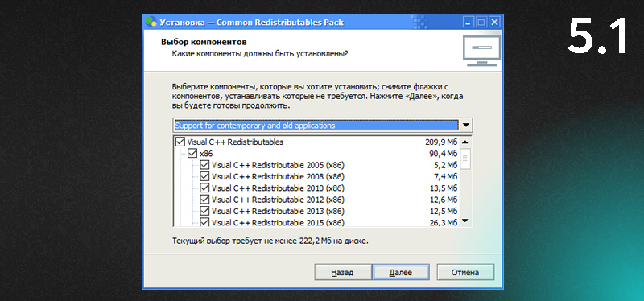Close the Common Redistributables Pack installer
644x301 pixels.
coord(493,22)
